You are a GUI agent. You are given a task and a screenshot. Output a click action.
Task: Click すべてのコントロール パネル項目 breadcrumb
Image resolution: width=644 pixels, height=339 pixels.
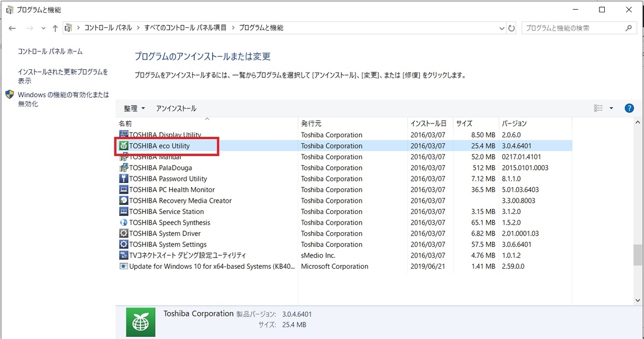(186, 28)
